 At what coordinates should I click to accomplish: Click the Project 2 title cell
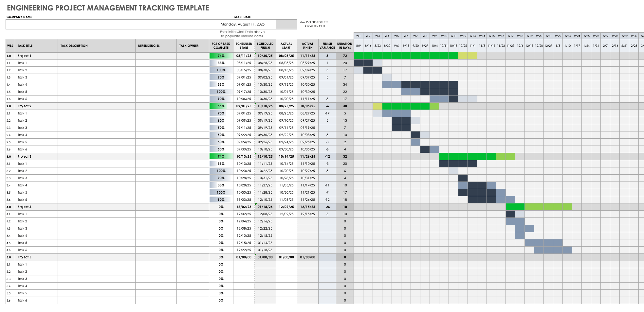pos(36,106)
